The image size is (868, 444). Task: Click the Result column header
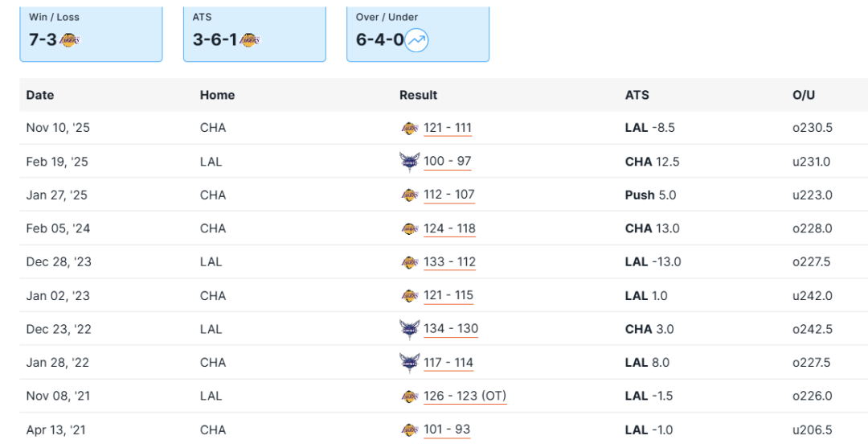[x=419, y=95]
